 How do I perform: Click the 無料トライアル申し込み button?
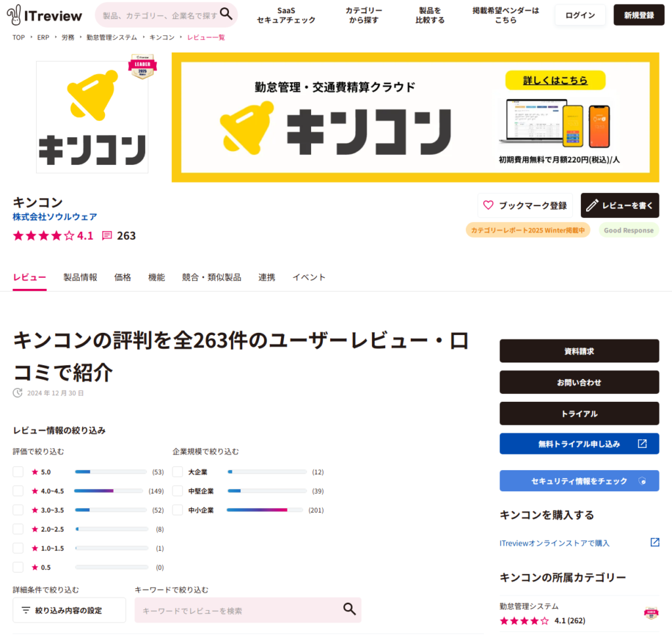(579, 444)
